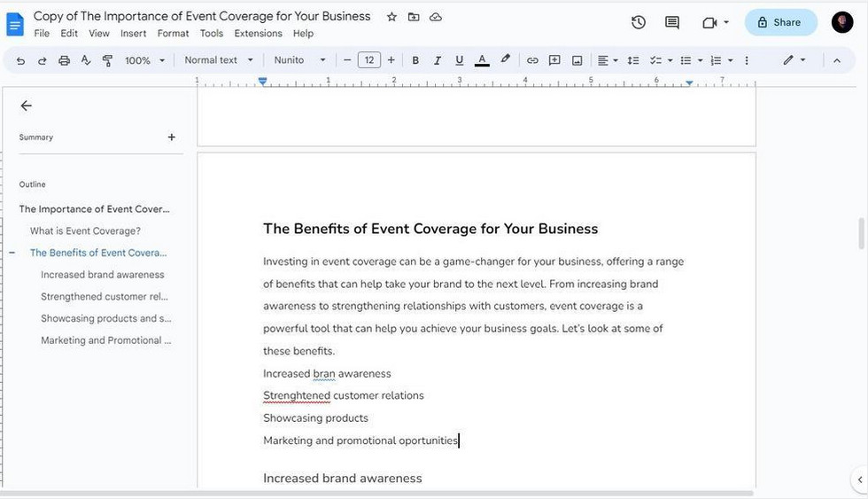Image resolution: width=868 pixels, height=499 pixels.
Task: Move the document to a folder
Action: (x=414, y=17)
